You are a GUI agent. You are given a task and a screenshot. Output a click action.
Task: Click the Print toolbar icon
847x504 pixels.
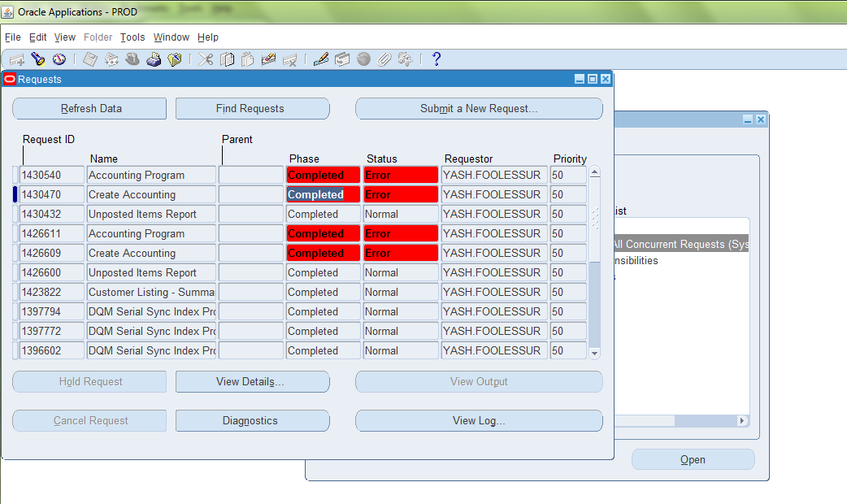(x=154, y=59)
